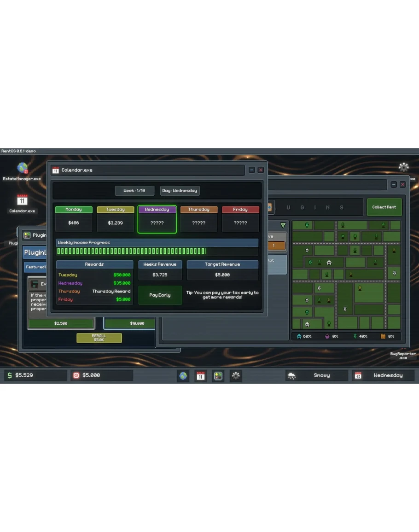Launch BugReporter.exe from the desktop
The height and width of the screenshot is (532, 419).
coord(403,356)
